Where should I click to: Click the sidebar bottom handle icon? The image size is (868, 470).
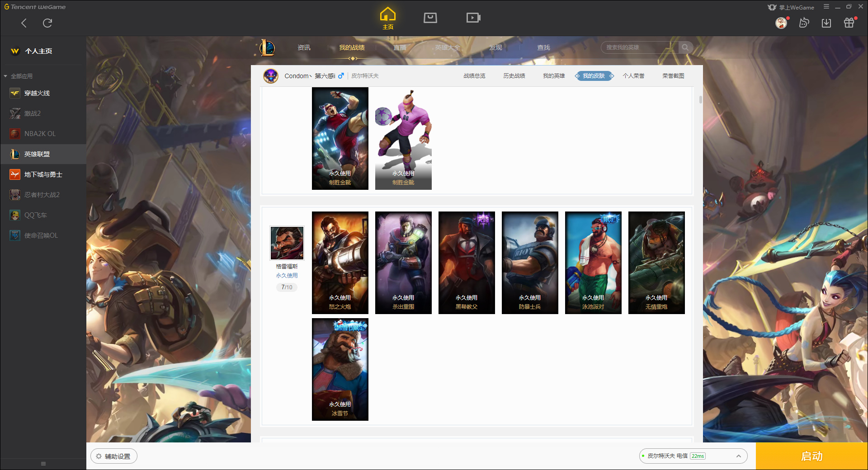click(43, 464)
